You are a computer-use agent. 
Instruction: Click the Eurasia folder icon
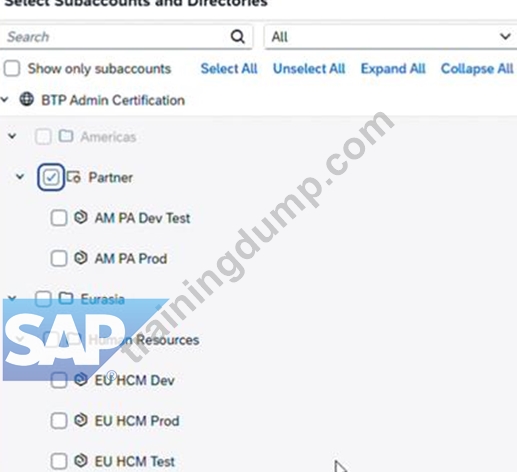tap(66, 298)
